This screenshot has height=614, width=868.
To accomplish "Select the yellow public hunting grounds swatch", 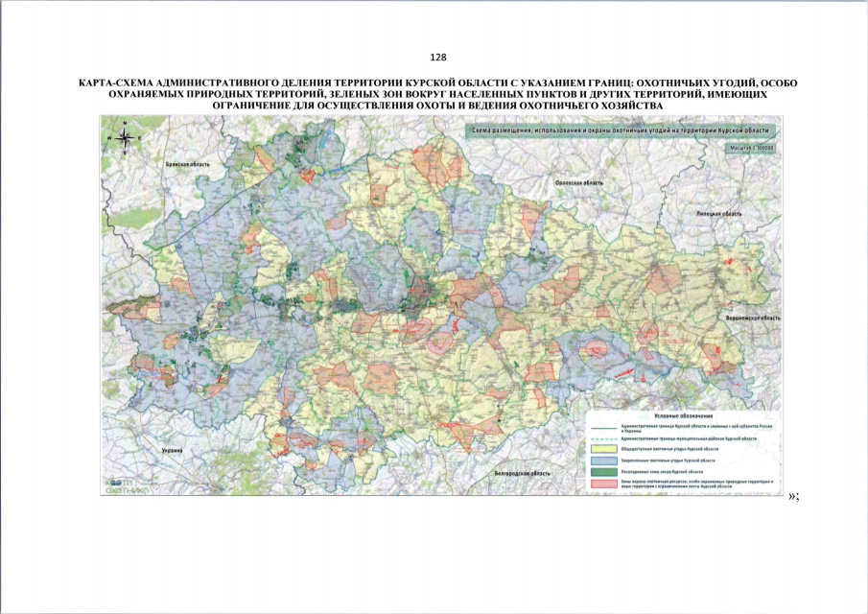I will coord(606,449).
